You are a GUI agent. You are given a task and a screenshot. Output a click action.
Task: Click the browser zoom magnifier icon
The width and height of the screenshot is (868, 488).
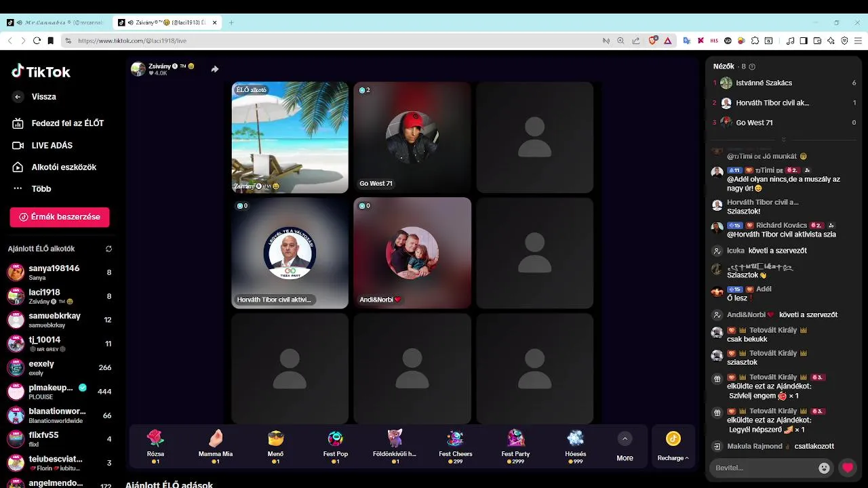click(x=620, y=41)
